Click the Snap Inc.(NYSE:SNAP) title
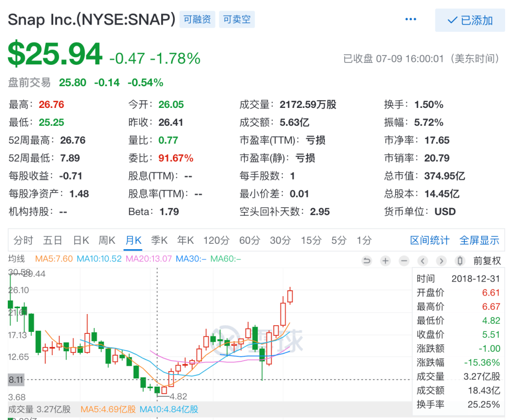Viewport: 523px width, 420px height. (92, 19)
